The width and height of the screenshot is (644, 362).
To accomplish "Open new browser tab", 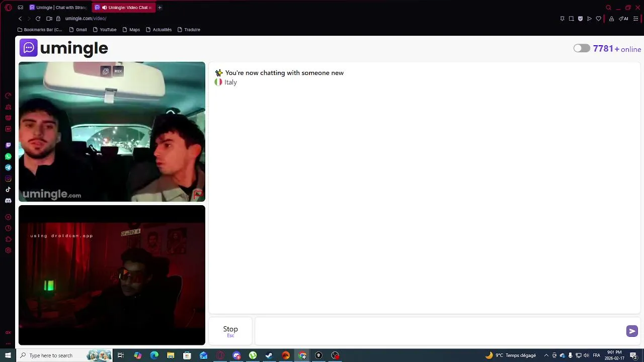I will 160,8.
